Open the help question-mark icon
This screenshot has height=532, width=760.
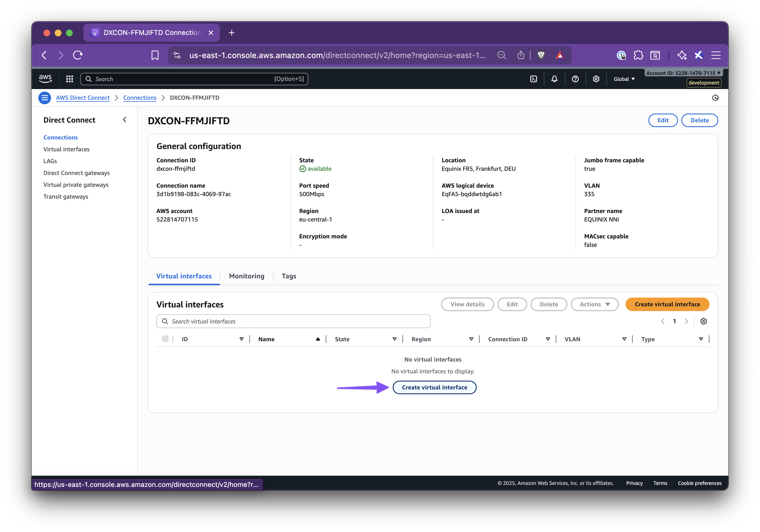coord(575,79)
